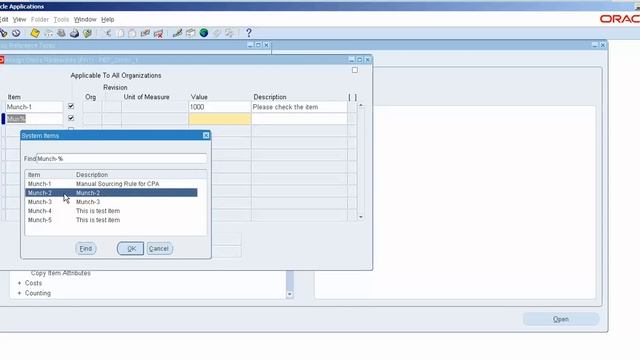Click Cancel in the System Items dialog
The height and width of the screenshot is (360, 640).
click(159, 249)
